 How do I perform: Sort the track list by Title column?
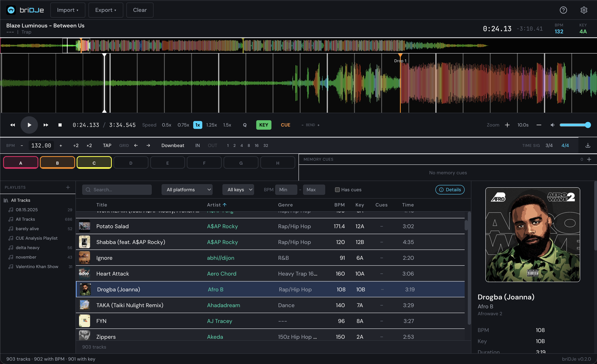click(102, 205)
